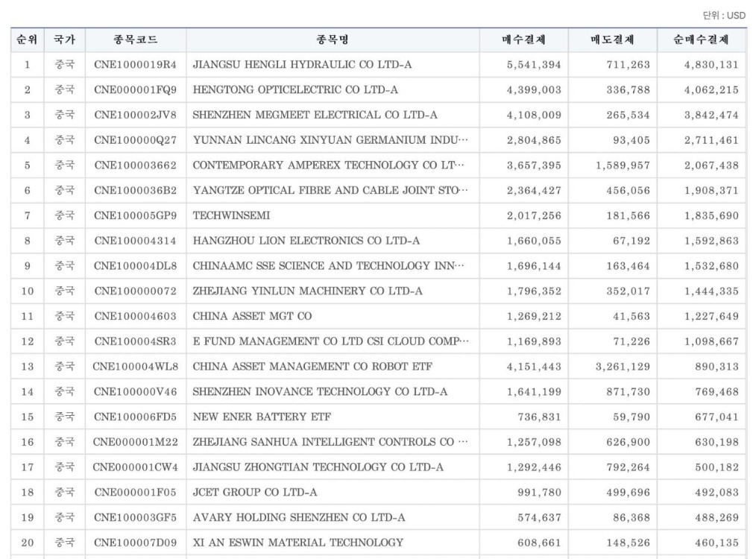
Task: Click sell settlement value 3,261,129
Action: 623,366
